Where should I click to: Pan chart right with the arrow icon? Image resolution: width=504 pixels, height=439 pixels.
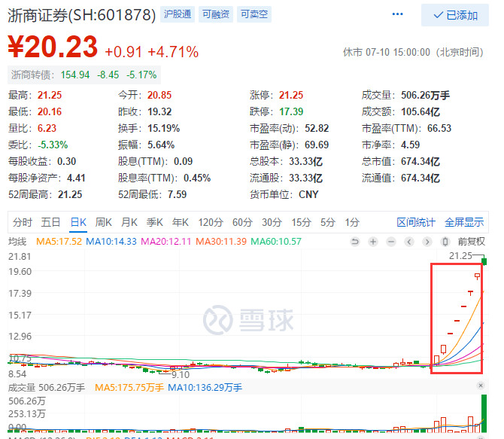tap(427, 242)
